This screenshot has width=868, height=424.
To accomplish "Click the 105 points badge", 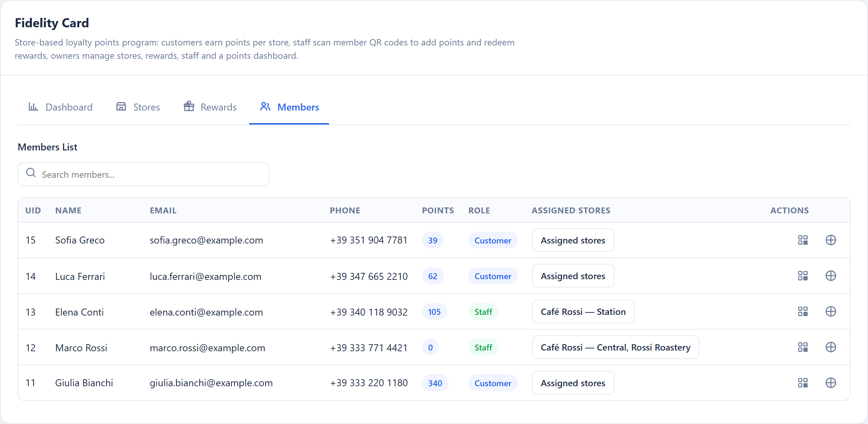I will tap(434, 312).
